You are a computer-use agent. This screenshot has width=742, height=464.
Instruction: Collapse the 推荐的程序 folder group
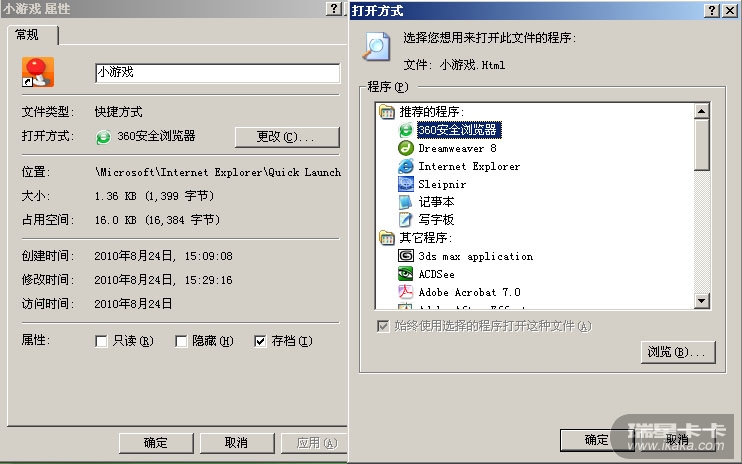click(x=387, y=112)
